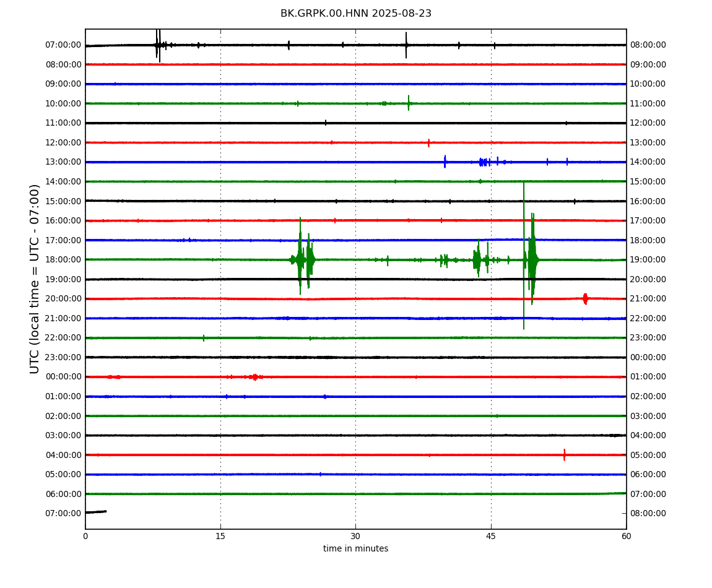Pick right-axis local time label 07:00:00

[x=648, y=494]
